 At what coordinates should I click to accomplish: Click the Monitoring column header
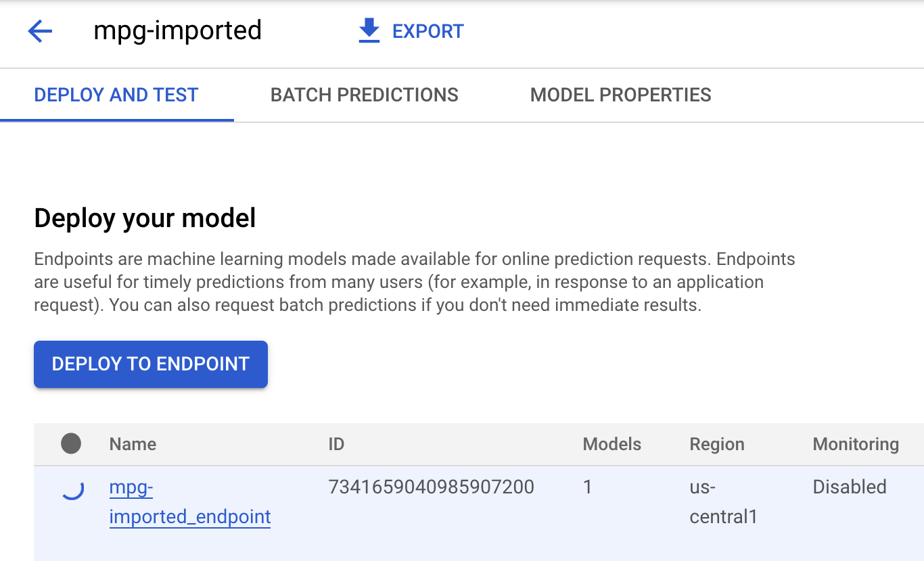pyautogui.click(x=855, y=444)
